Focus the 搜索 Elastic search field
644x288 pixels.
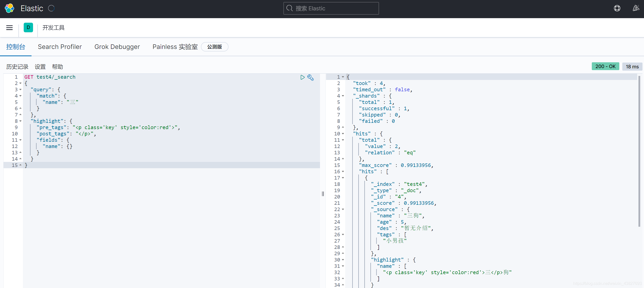tap(331, 8)
